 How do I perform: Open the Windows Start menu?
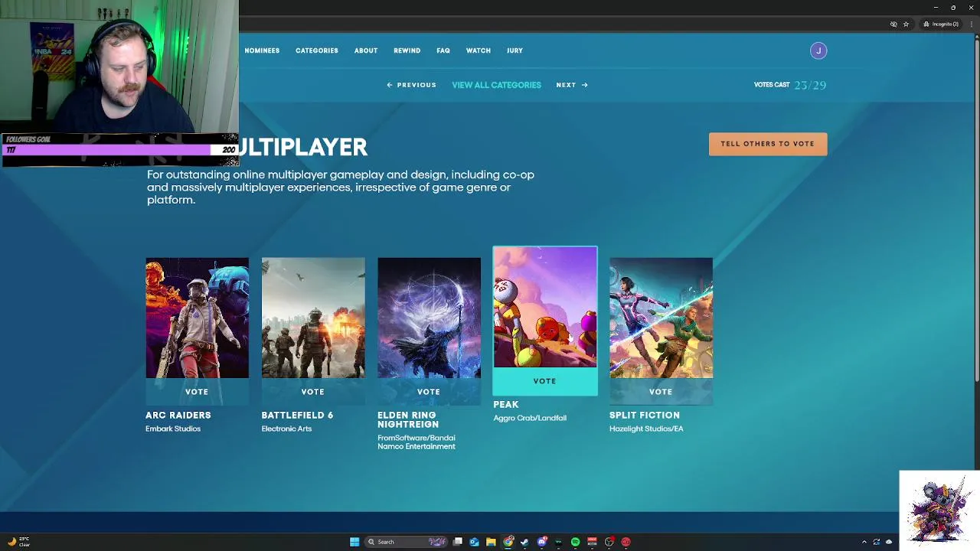tap(354, 542)
